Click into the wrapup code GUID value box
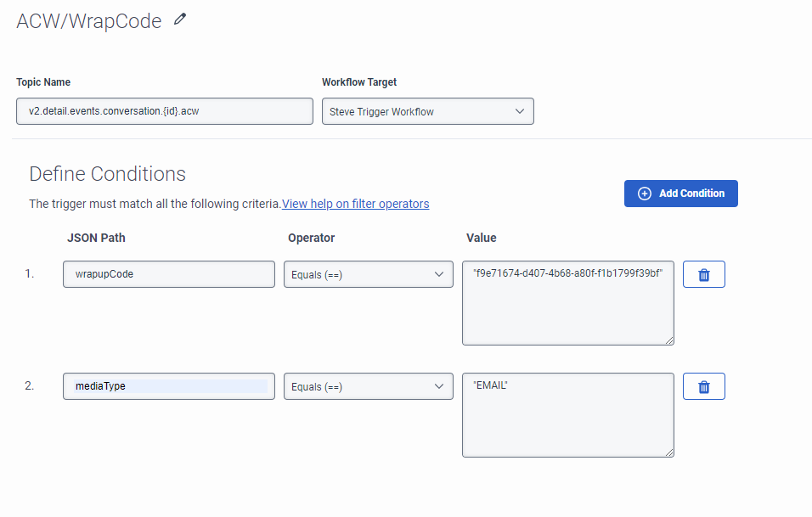Image resolution: width=812 pixels, height=517 pixels. click(567, 303)
